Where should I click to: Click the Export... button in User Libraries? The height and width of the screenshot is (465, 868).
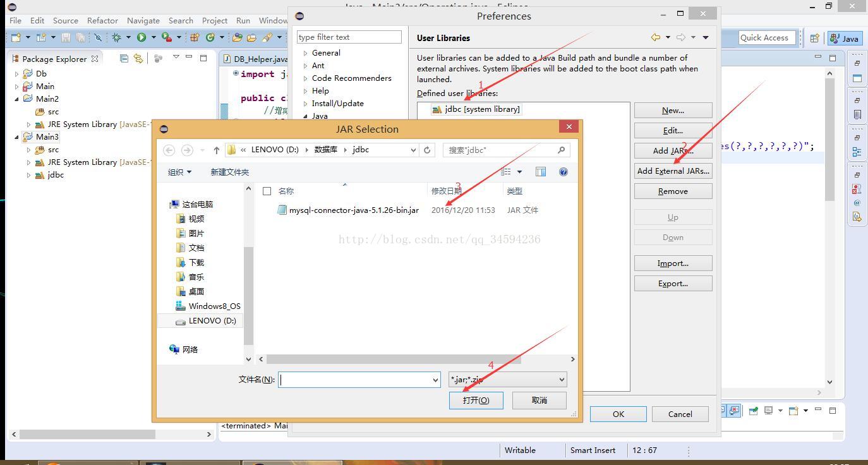[x=673, y=283]
